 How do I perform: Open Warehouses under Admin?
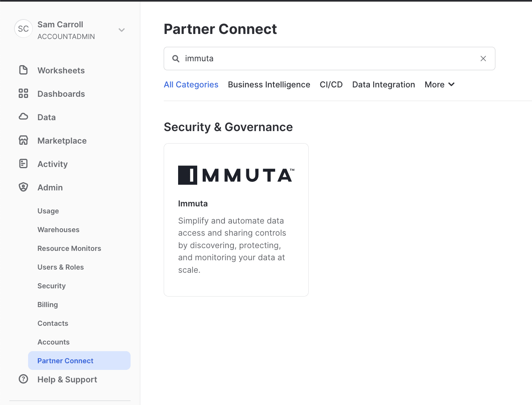click(58, 230)
